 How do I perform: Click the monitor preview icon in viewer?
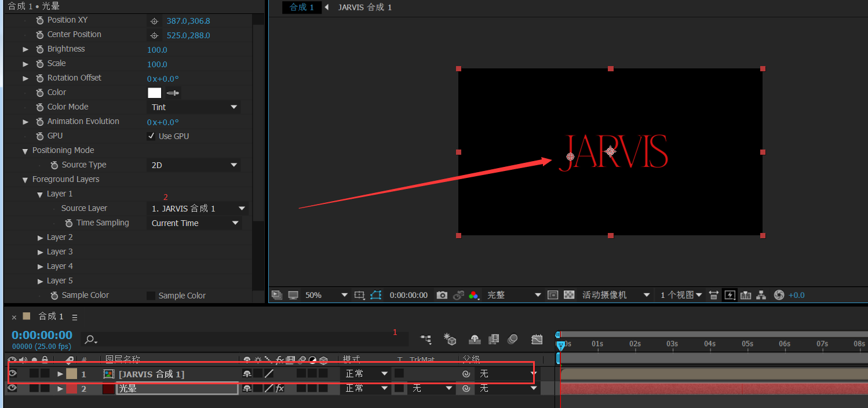293,295
